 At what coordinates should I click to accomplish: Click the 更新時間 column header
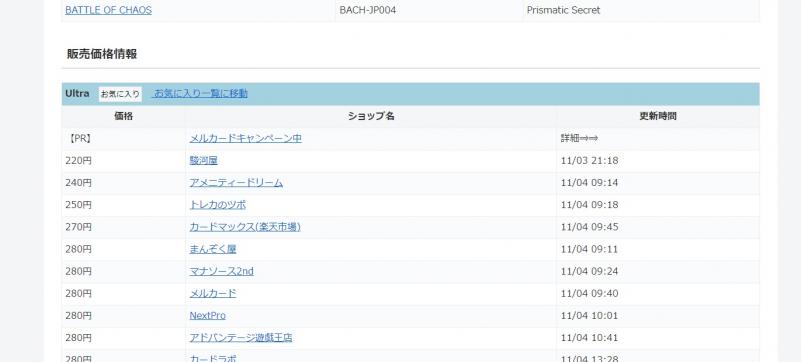(658, 116)
